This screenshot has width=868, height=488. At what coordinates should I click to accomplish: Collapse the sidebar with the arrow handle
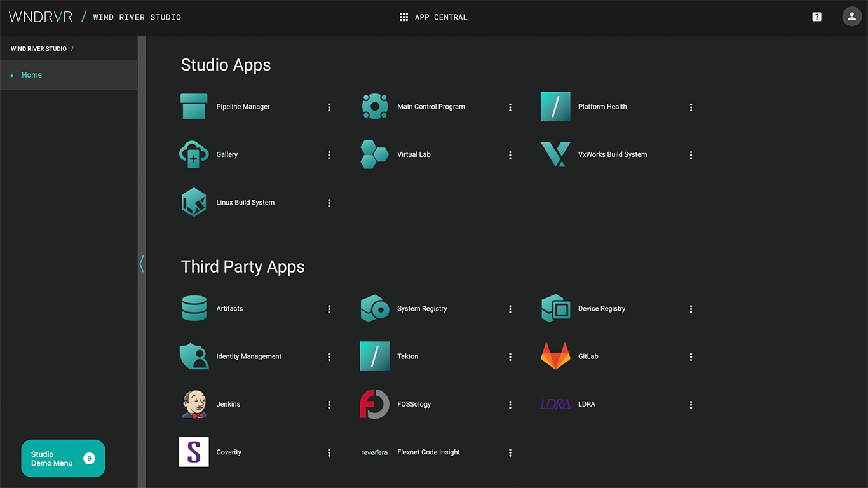tap(142, 264)
